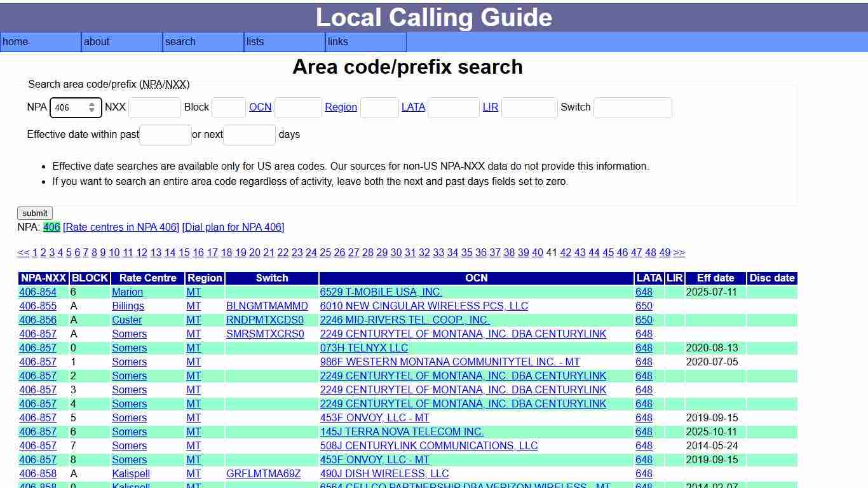Select the "Effective date within past" field
This screenshot has height=488, width=868.
pyautogui.click(x=165, y=135)
